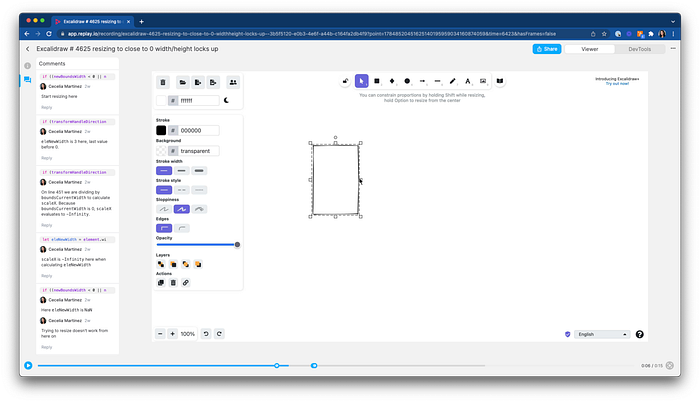The height and width of the screenshot is (402, 700).
Task: Toggle the keep-tool-active lock icon
Action: [x=345, y=81]
